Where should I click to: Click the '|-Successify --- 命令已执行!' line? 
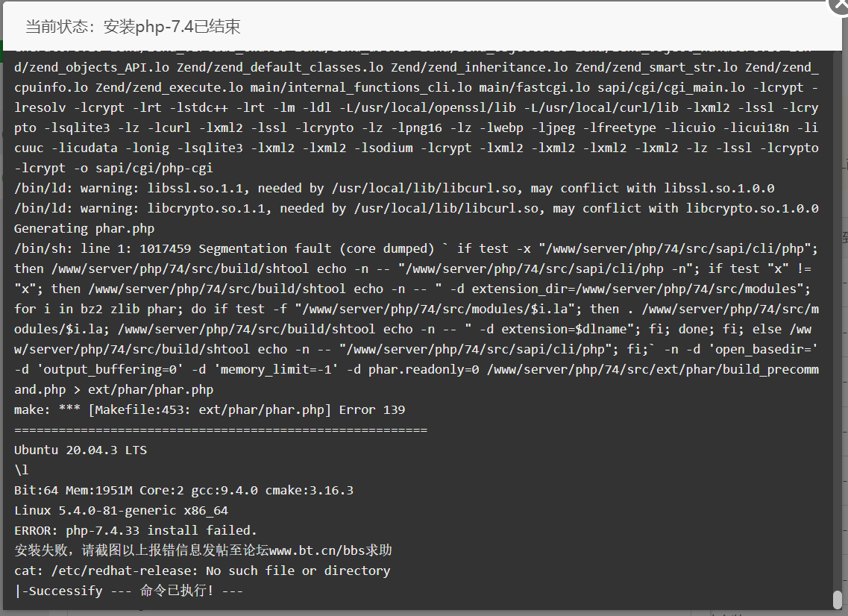(x=129, y=591)
